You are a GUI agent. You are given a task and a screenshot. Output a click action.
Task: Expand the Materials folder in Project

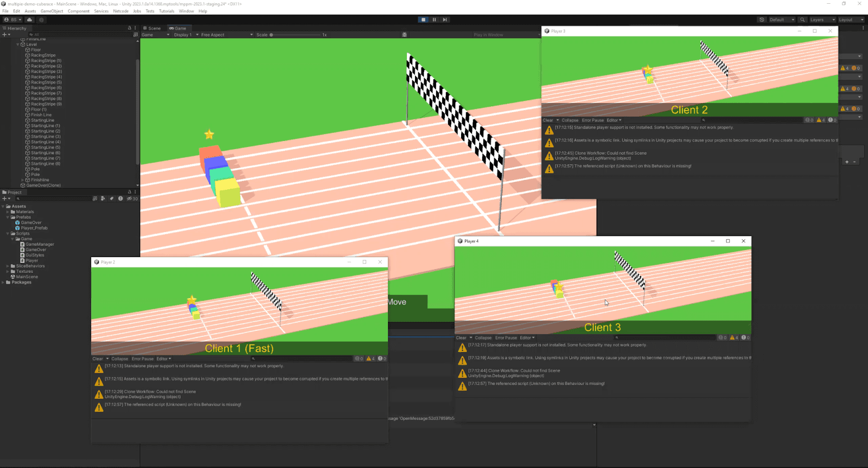(x=8, y=212)
